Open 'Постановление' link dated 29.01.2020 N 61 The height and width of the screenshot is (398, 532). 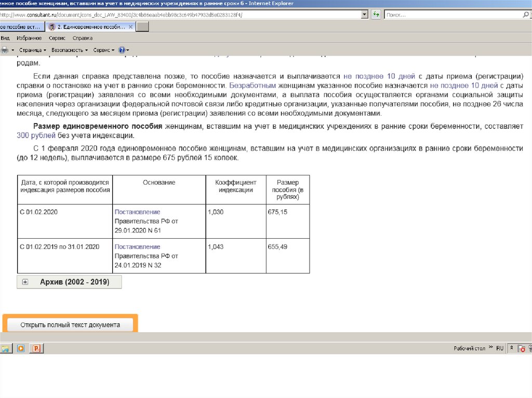[x=137, y=212]
